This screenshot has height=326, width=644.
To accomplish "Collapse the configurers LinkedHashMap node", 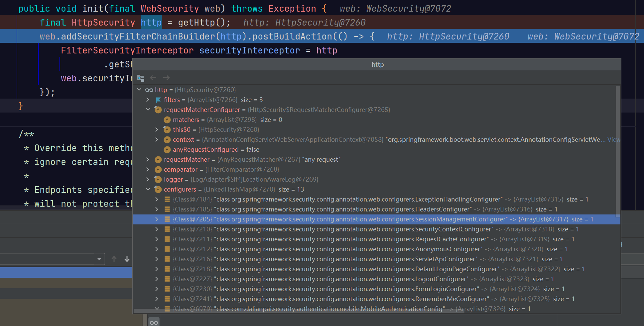I will point(148,189).
